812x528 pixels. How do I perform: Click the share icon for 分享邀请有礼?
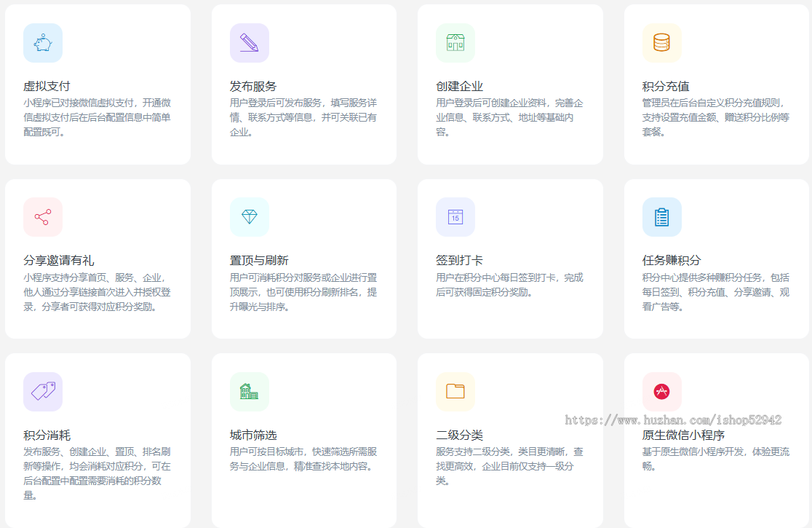click(x=43, y=217)
